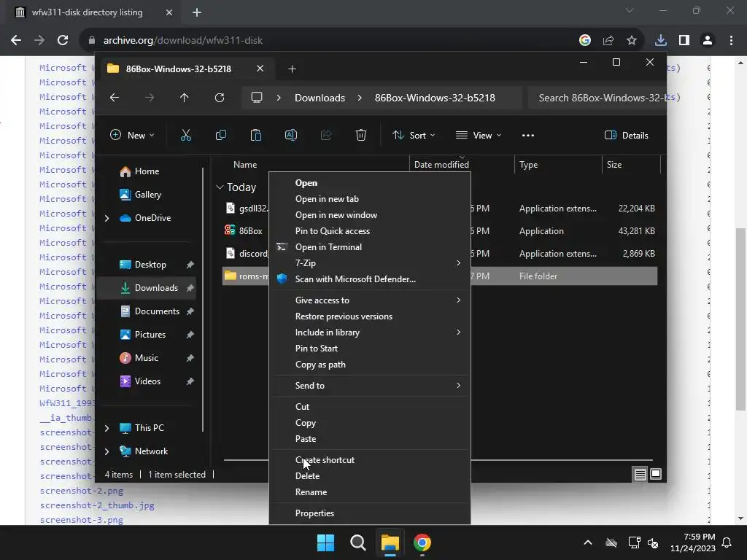Open Chrome three-dot menu
The image size is (747, 560).
tap(731, 41)
